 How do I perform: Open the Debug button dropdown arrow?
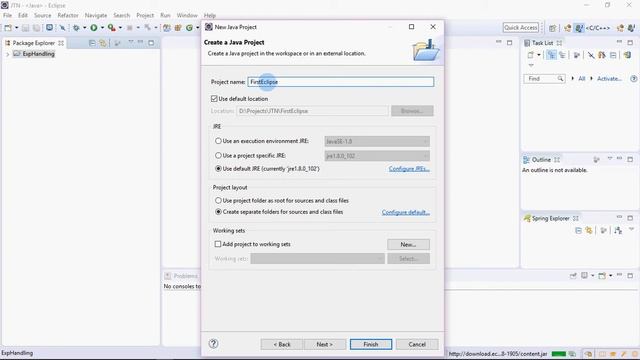click(84, 28)
